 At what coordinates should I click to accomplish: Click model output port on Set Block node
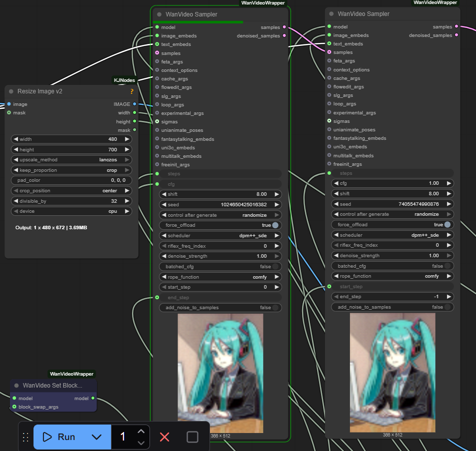tap(93, 398)
